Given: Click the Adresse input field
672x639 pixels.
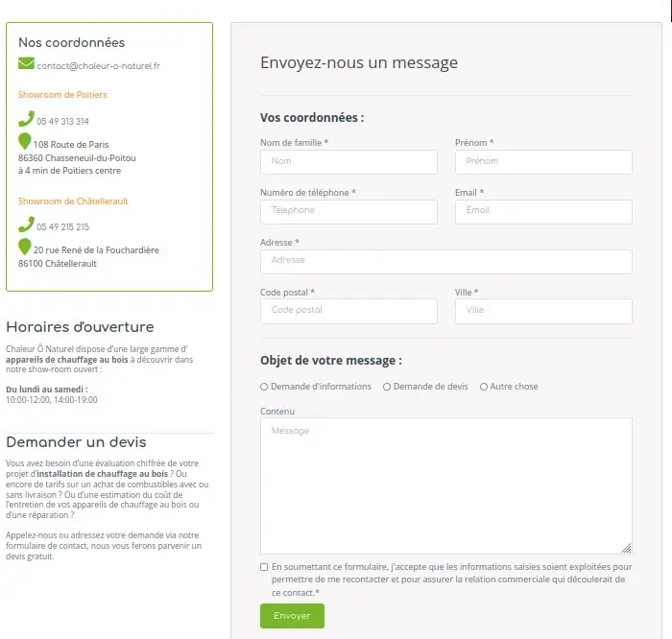Looking at the screenshot, I should (x=445, y=261).
